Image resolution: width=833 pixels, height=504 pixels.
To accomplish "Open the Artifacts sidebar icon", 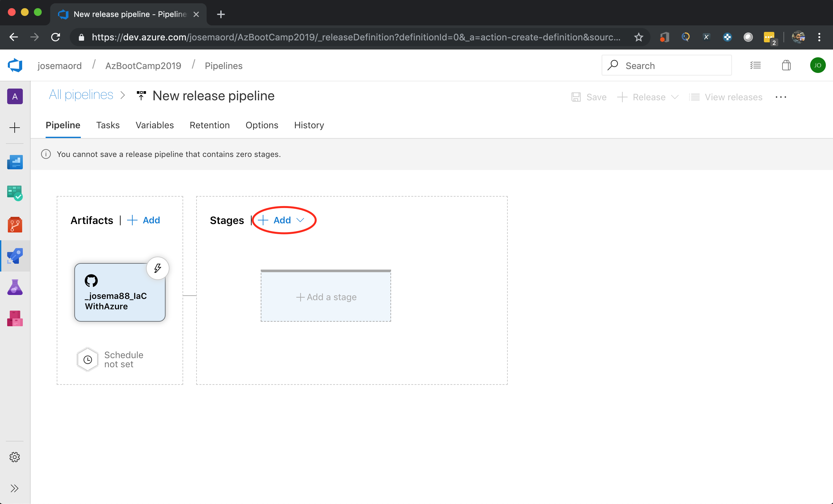I will tap(15, 318).
